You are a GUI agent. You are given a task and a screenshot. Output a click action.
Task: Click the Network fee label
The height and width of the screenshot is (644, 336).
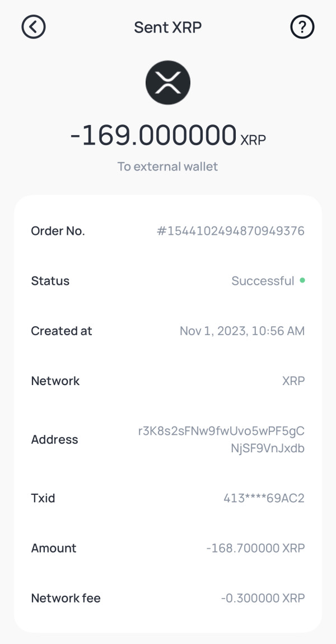pos(66,599)
